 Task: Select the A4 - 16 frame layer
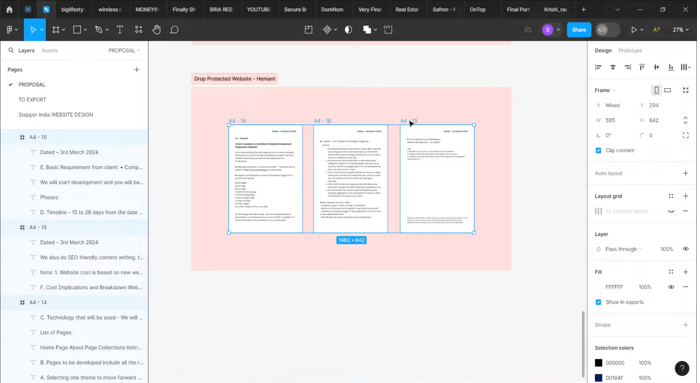(38, 137)
